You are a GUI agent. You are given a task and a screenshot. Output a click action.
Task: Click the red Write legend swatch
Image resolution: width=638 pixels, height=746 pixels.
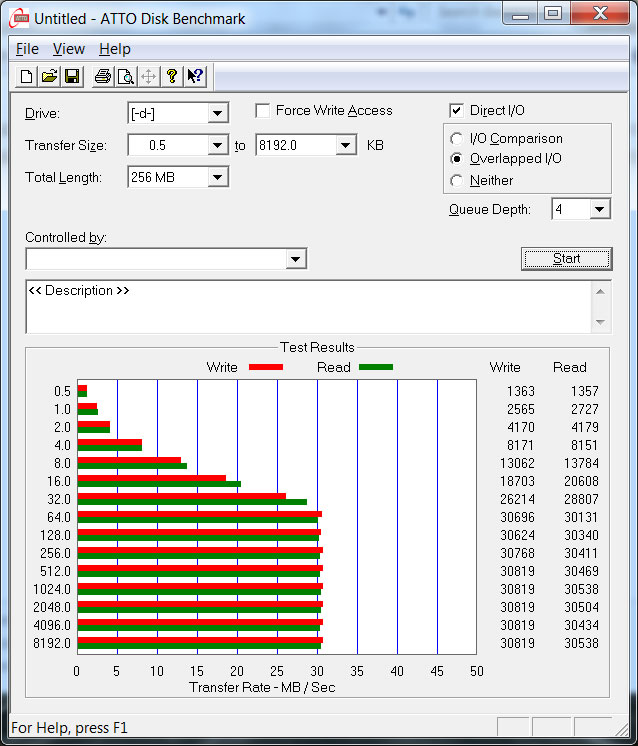point(266,367)
